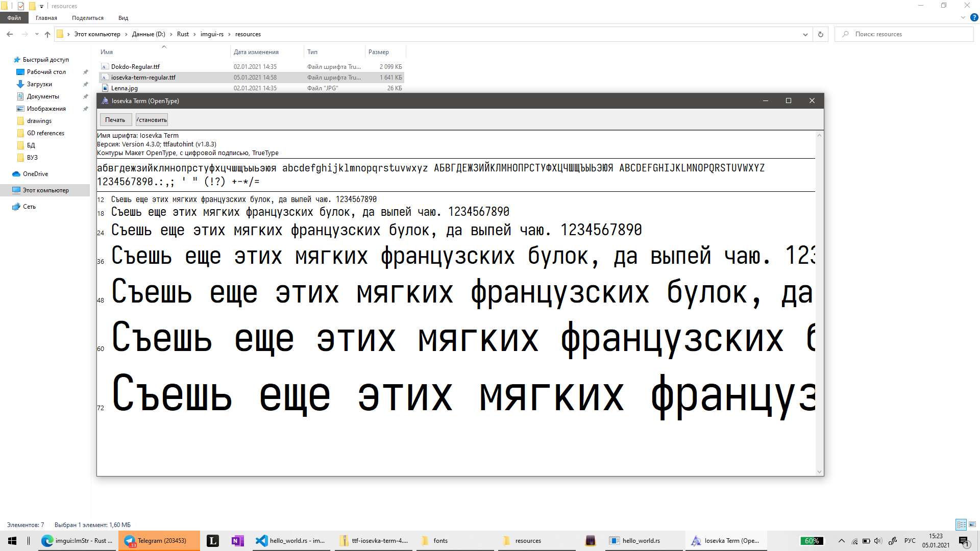Select the Dokdo-Regular.ttf file

pos(135,67)
